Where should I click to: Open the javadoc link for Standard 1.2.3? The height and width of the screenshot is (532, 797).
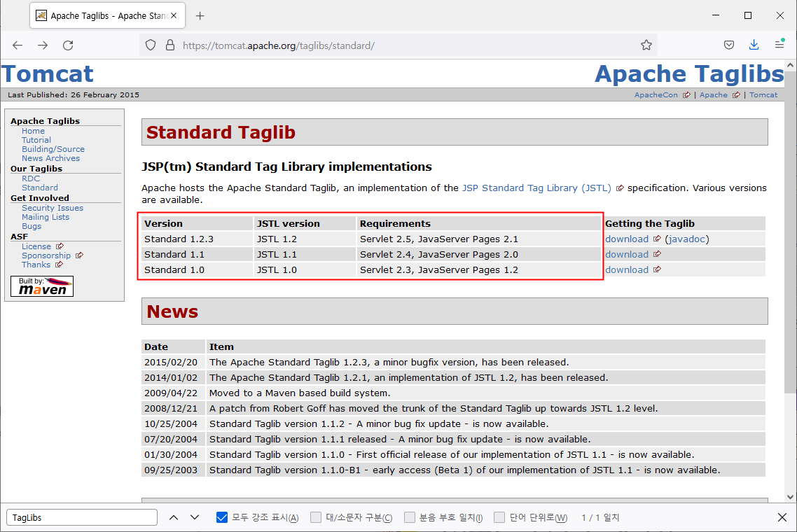687,239
